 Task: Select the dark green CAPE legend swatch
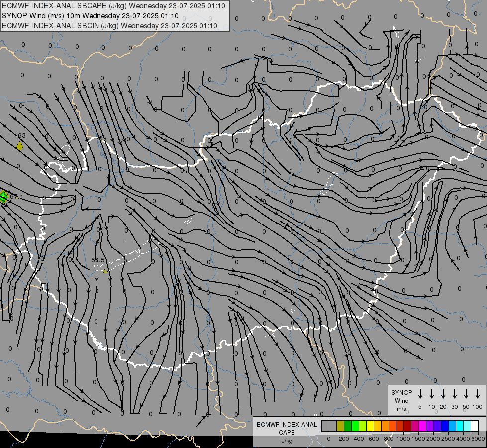[348, 426]
